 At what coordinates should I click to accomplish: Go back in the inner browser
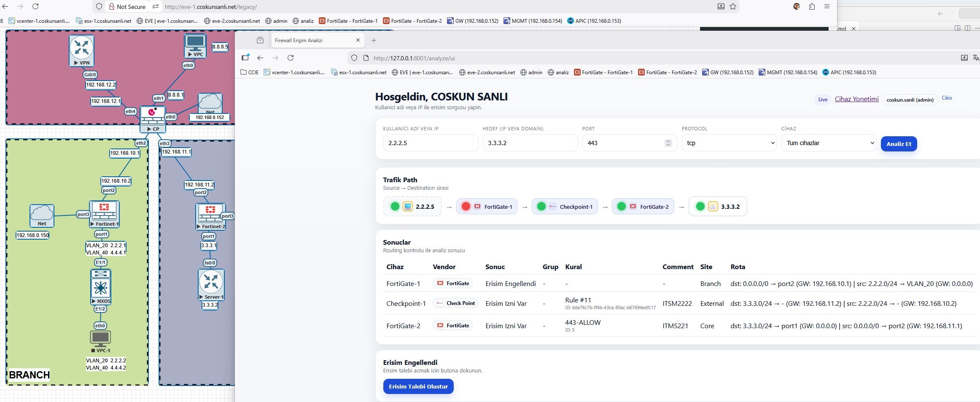[260, 58]
